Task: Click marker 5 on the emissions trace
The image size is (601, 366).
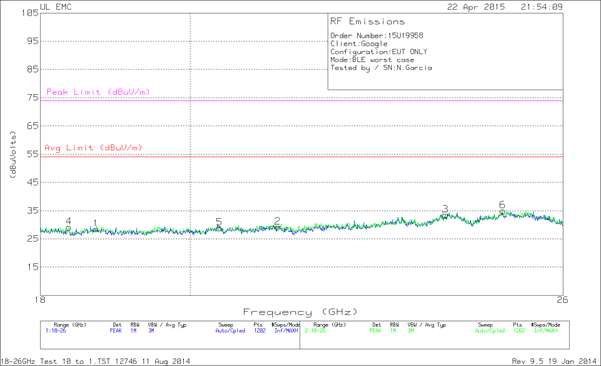Action: point(218,222)
